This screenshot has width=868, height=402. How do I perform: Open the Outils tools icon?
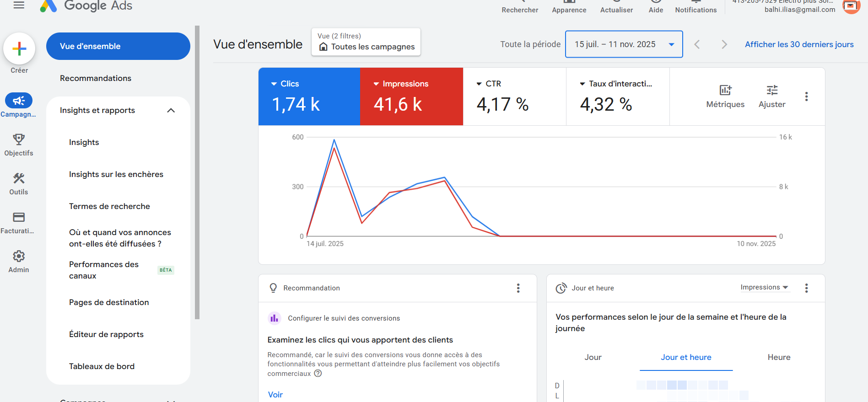tap(19, 178)
